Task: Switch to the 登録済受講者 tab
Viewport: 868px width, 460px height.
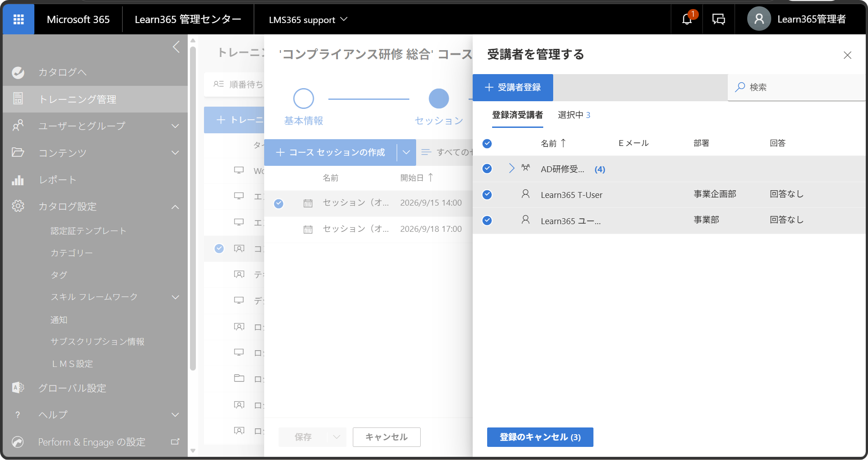Action: click(517, 115)
